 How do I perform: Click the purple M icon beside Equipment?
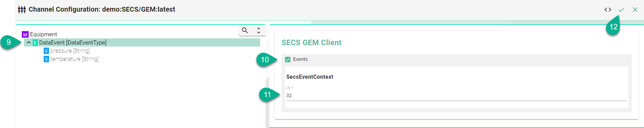25,35
